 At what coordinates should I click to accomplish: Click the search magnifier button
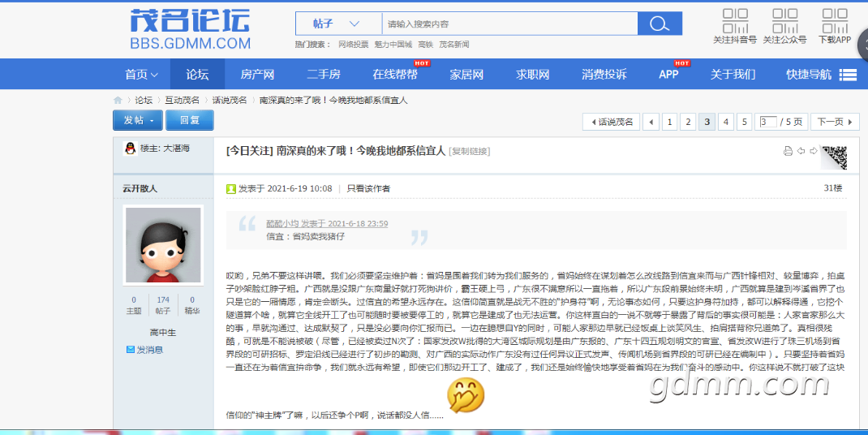click(x=660, y=24)
